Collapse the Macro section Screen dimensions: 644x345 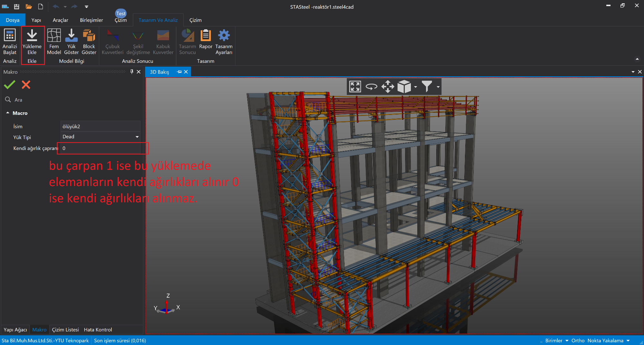(x=8, y=113)
